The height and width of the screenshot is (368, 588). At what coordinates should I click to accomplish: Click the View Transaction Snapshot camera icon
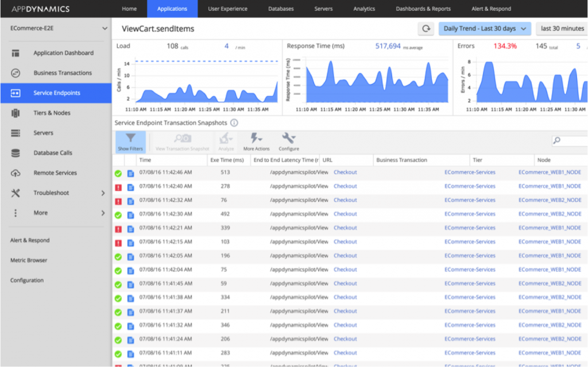pos(183,138)
